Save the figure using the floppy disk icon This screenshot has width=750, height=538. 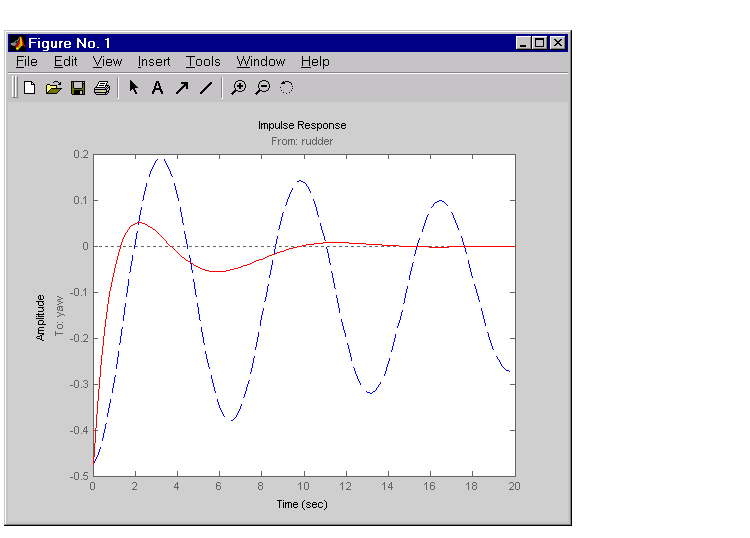pyautogui.click(x=77, y=88)
